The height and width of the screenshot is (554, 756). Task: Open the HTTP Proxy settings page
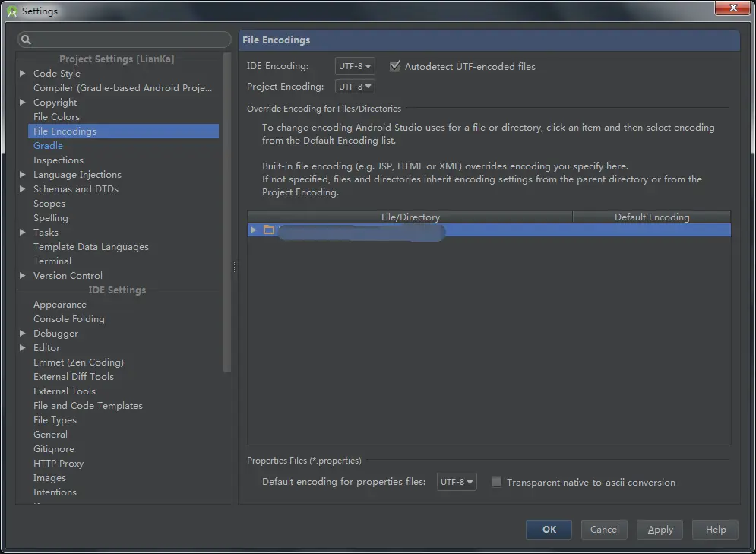(59, 464)
